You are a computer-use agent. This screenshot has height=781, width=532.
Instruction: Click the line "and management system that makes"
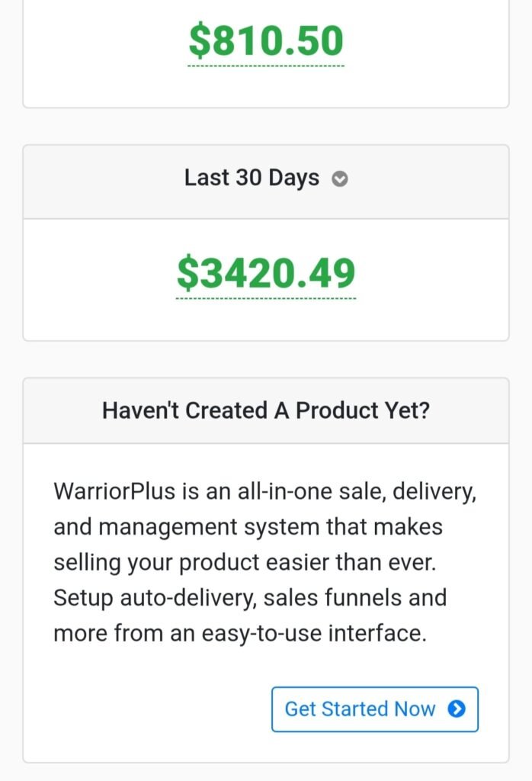pyautogui.click(x=248, y=527)
